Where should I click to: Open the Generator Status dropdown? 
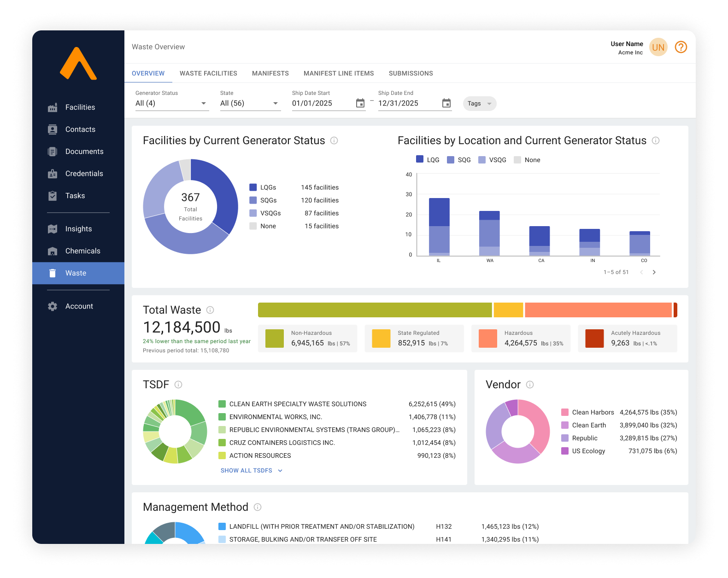pyautogui.click(x=171, y=103)
